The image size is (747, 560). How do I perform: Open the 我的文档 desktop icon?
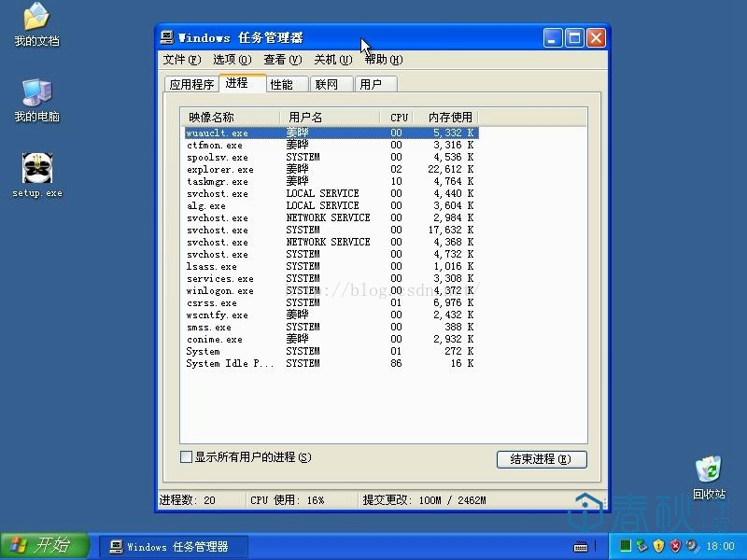[x=36, y=24]
